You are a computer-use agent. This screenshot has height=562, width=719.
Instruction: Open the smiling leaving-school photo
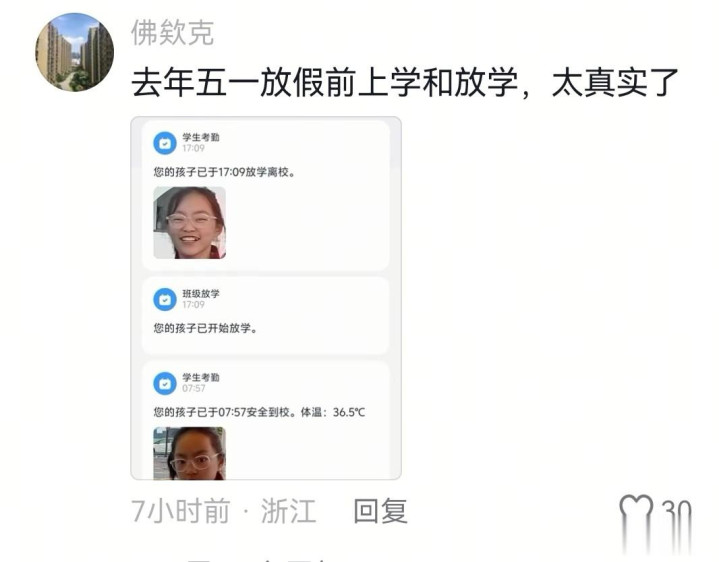[x=189, y=222]
